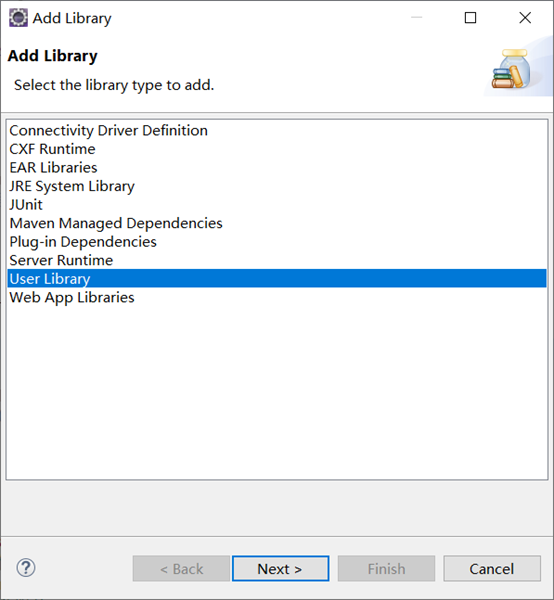Click the disabled < Back button
554x600 pixels.
(x=181, y=569)
